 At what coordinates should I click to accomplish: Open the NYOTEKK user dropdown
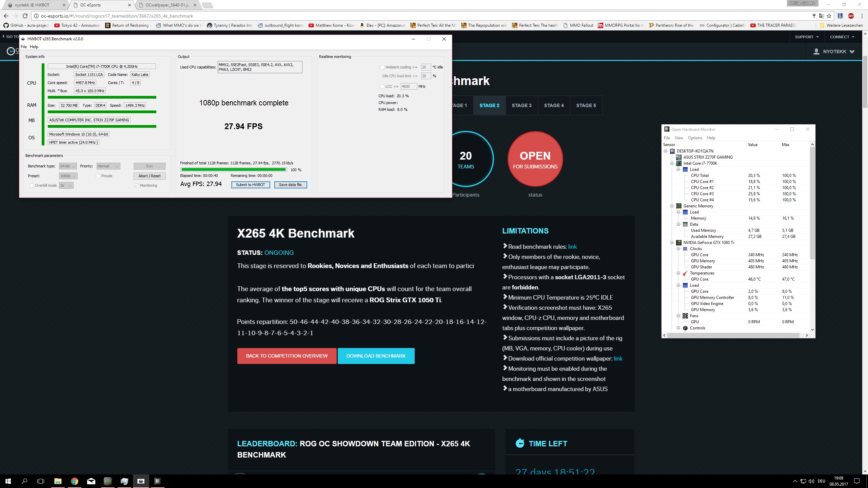point(834,52)
